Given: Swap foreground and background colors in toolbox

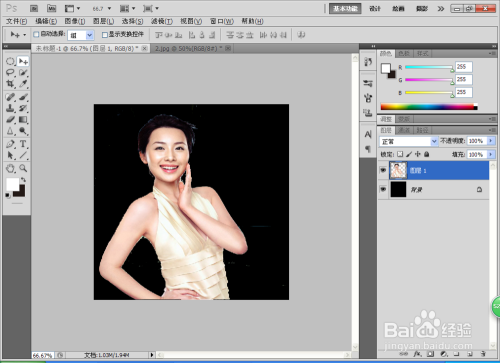Looking at the screenshot, I should tap(23, 180).
